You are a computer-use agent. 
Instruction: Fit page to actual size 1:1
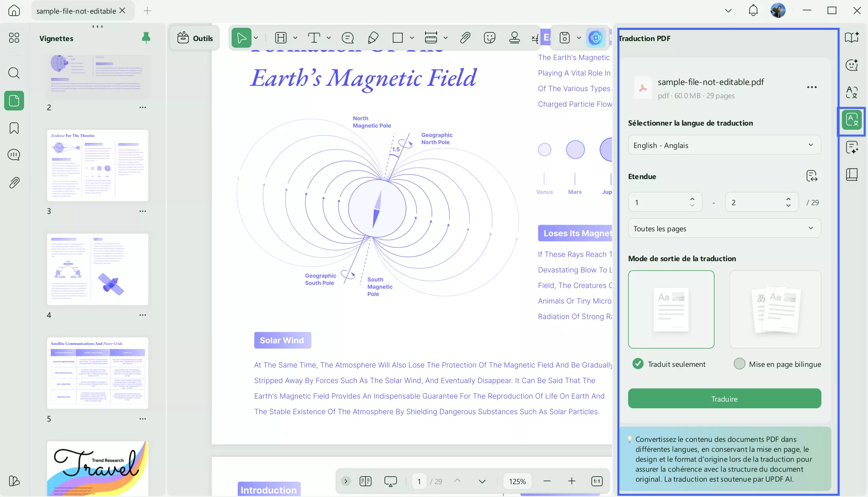pyautogui.click(x=597, y=481)
